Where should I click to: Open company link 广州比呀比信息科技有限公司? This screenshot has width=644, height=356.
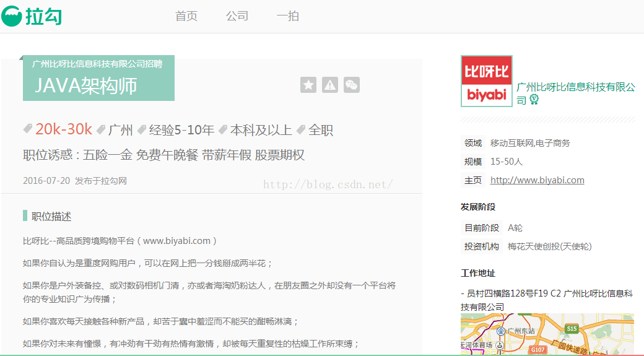coord(575,93)
